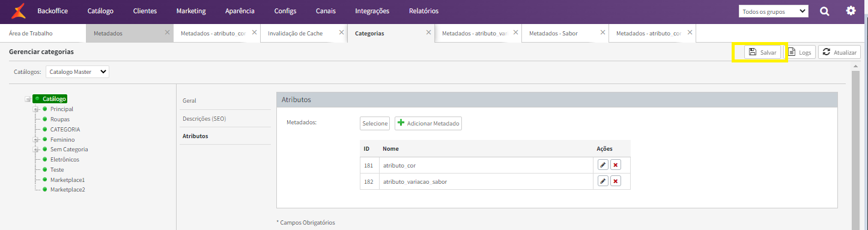Viewport: 868px width, 230px height.
Task: Select the Principal category label
Action: point(62,109)
